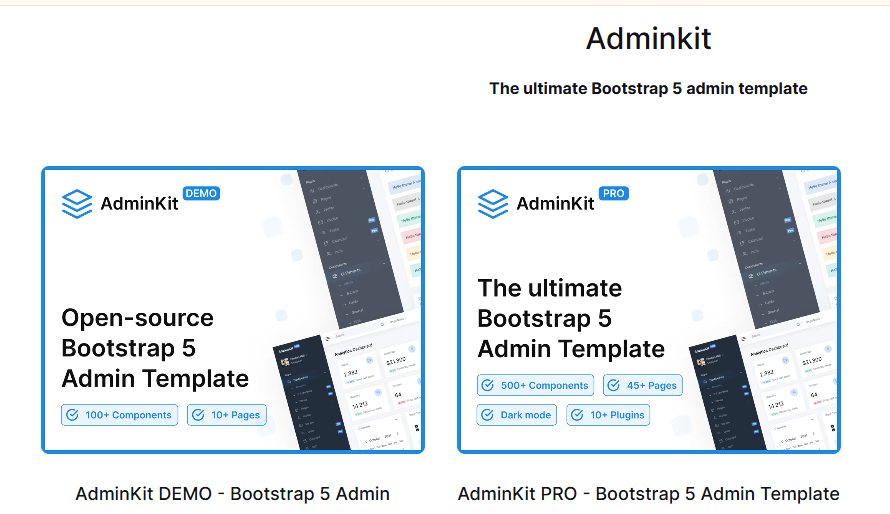Click the AdminKit layers logo in DEMO card

pos(77,204)
